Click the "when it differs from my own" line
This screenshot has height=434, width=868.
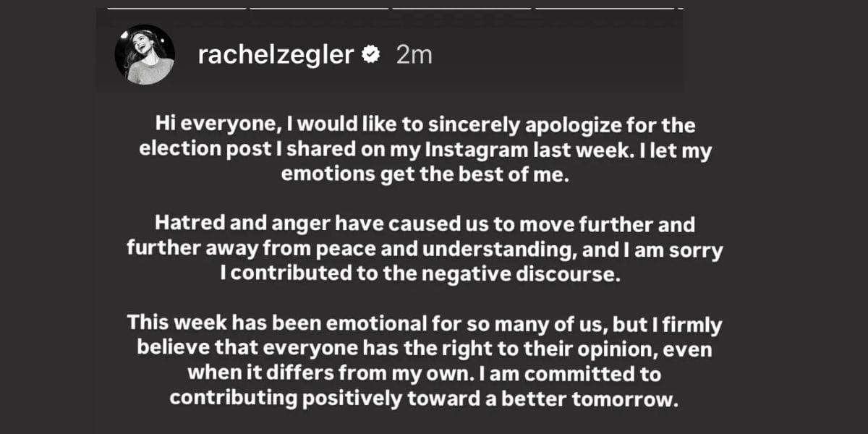click(425, 375)
